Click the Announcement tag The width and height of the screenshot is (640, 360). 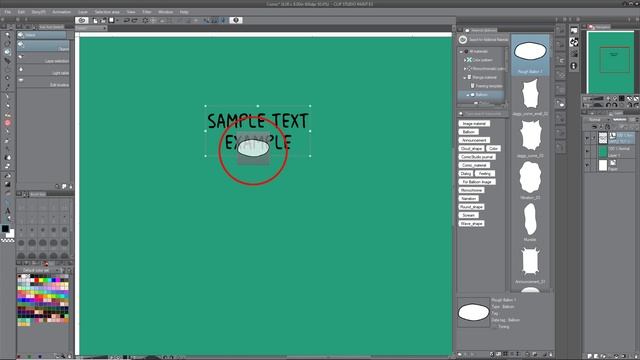(474, 140)
